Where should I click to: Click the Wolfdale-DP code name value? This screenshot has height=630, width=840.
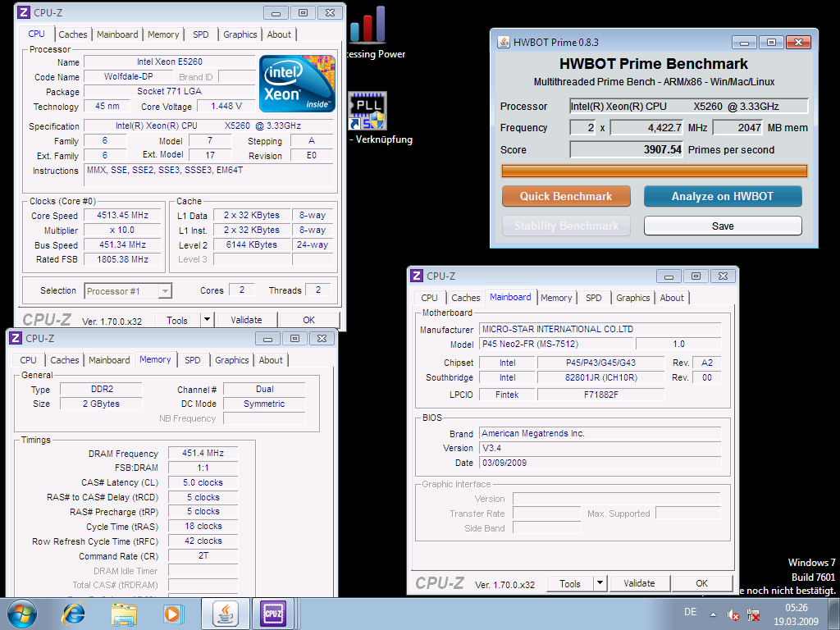coord(129,76)
